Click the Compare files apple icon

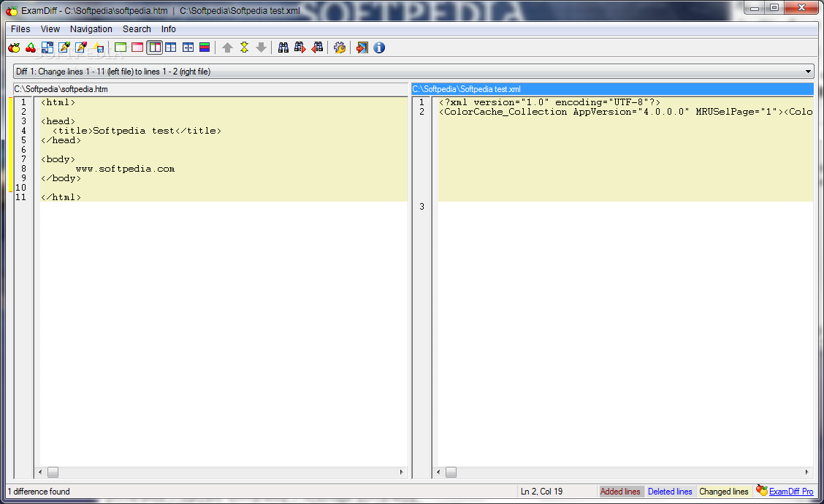[x=14, y=47]
